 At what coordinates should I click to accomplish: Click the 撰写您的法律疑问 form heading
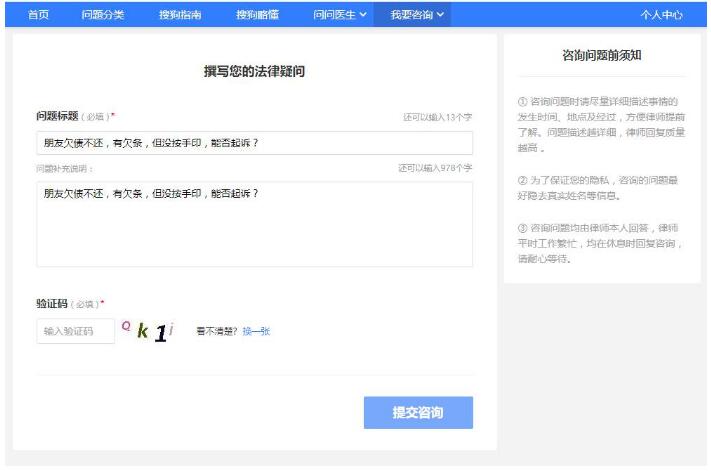pos(254,72)
